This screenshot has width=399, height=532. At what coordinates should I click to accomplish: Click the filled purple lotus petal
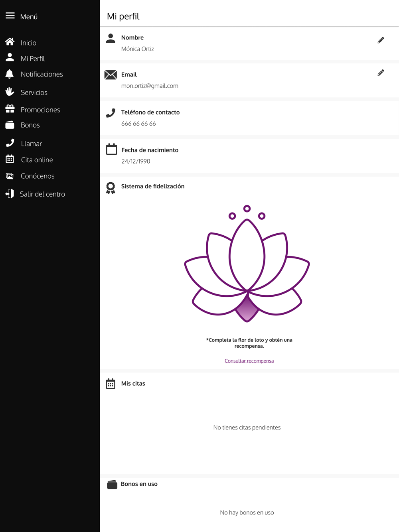pos(247,308)
